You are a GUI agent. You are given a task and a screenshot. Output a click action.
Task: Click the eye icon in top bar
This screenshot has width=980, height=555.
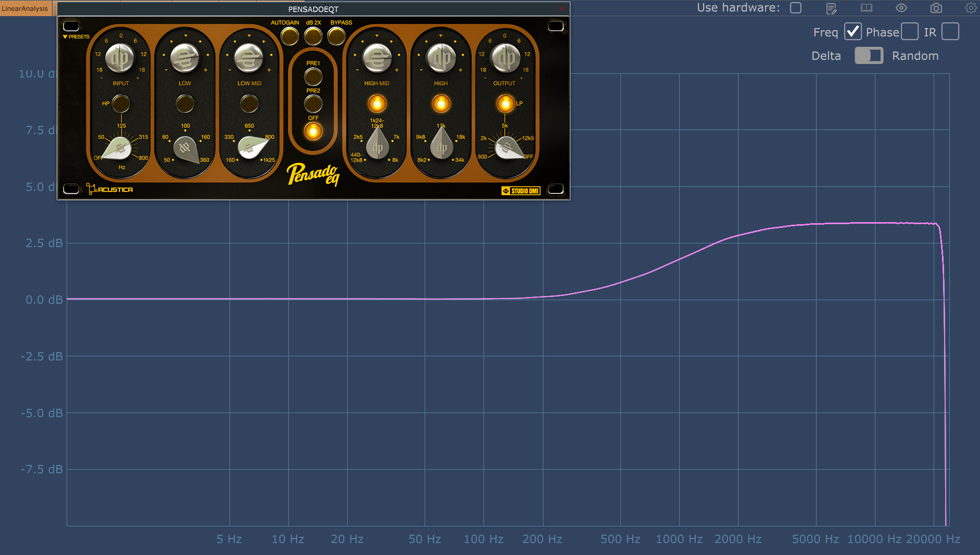click(x=901, y=8)
